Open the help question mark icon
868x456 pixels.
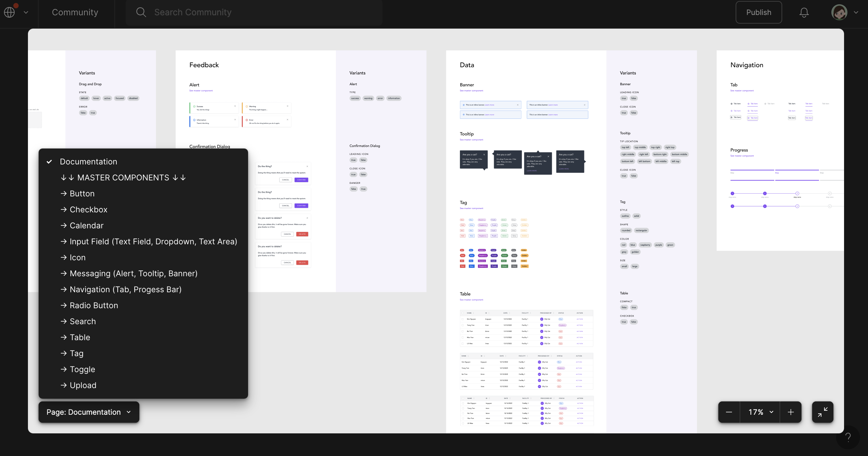click(848, 437)
